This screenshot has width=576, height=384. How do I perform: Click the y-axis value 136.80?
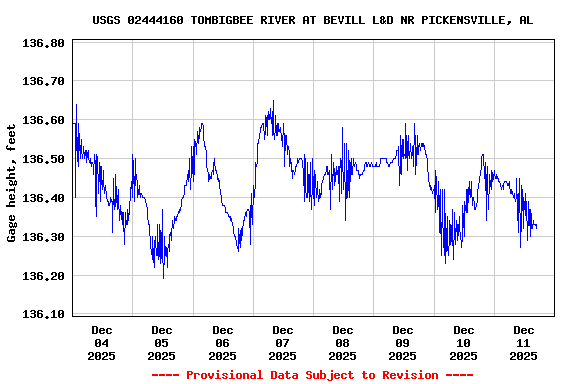[x=43, y=43]
